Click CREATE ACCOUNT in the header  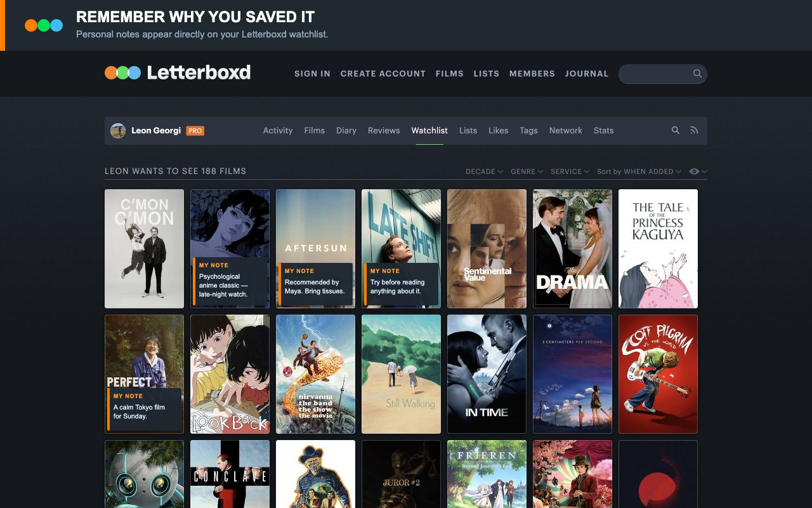383,74
